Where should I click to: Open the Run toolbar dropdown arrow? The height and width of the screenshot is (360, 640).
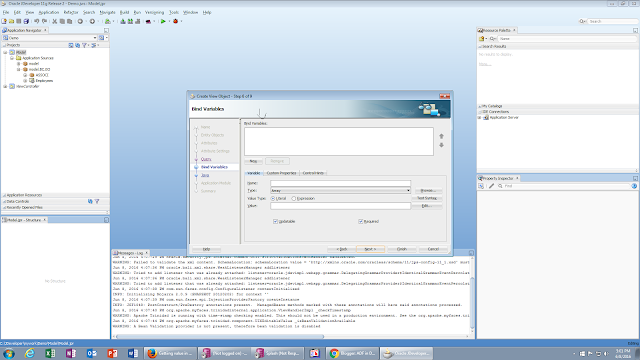[x=169, y=21]
